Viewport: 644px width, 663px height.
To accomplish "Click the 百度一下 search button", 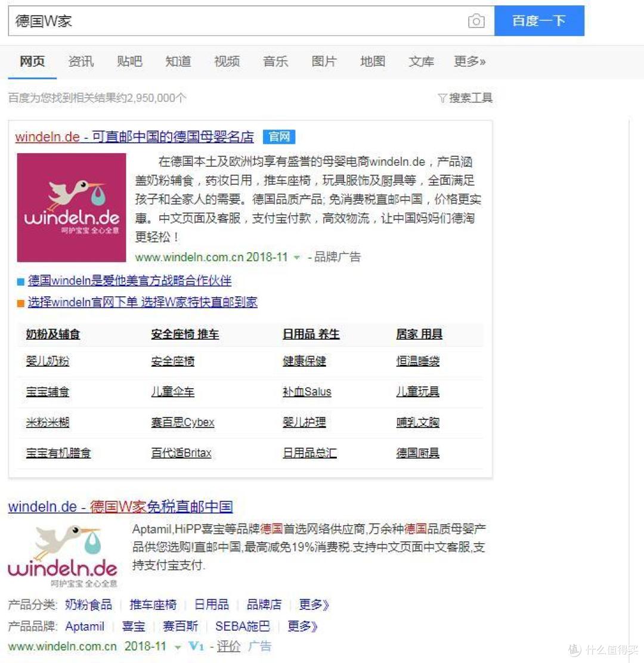I will click(539, 21).
